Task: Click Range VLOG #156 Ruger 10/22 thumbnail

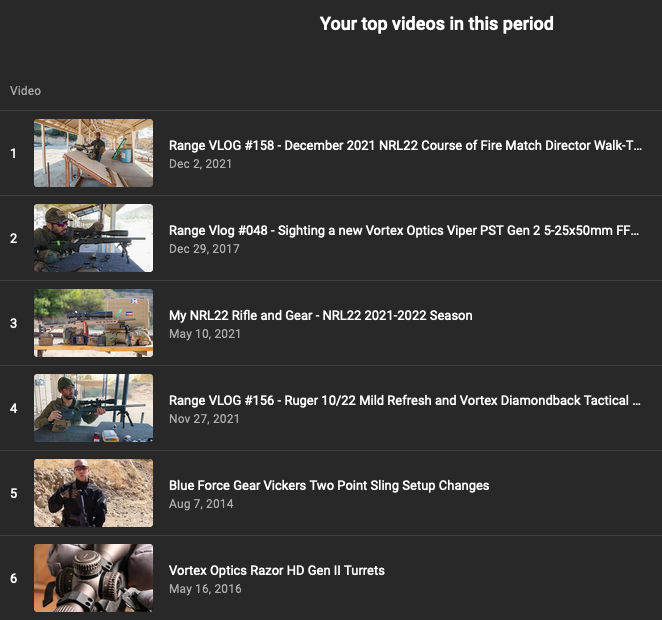Action: click(93, 408)
